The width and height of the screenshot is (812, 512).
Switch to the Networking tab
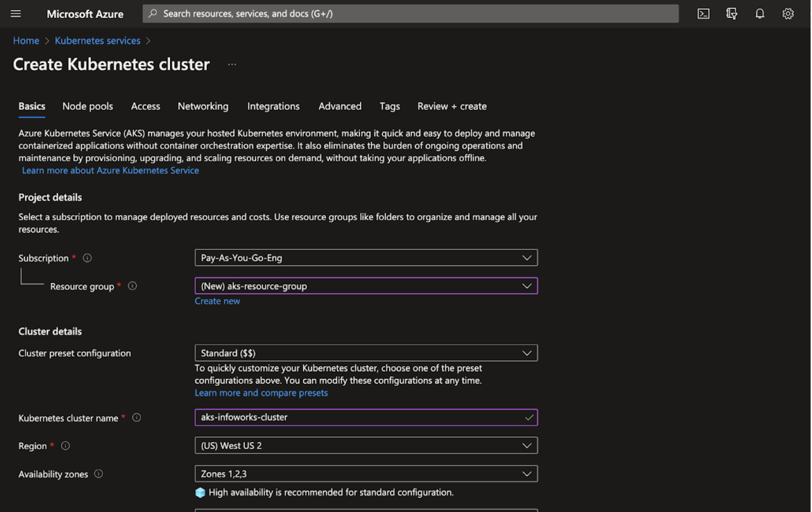203,106
